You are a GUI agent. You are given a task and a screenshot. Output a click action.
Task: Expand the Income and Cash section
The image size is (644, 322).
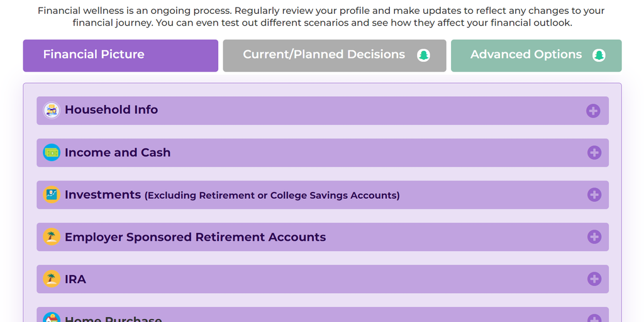pyautogui.click(x=594, y=153)
